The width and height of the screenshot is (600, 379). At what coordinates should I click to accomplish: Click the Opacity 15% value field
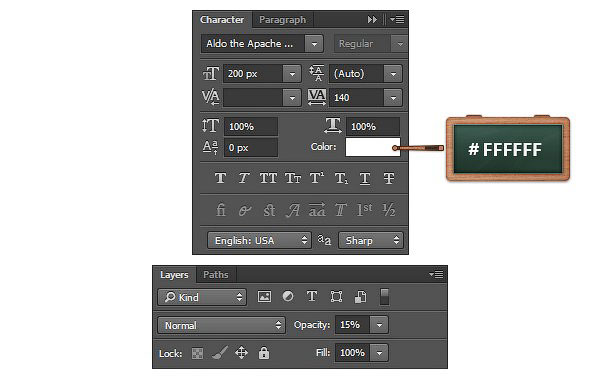(x=353, y=325)
